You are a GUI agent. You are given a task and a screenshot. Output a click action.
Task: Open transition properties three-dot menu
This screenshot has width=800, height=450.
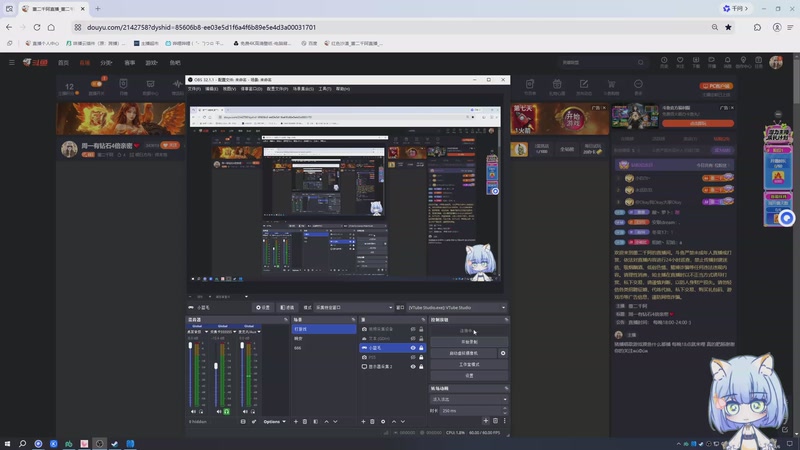click(505, 421)
